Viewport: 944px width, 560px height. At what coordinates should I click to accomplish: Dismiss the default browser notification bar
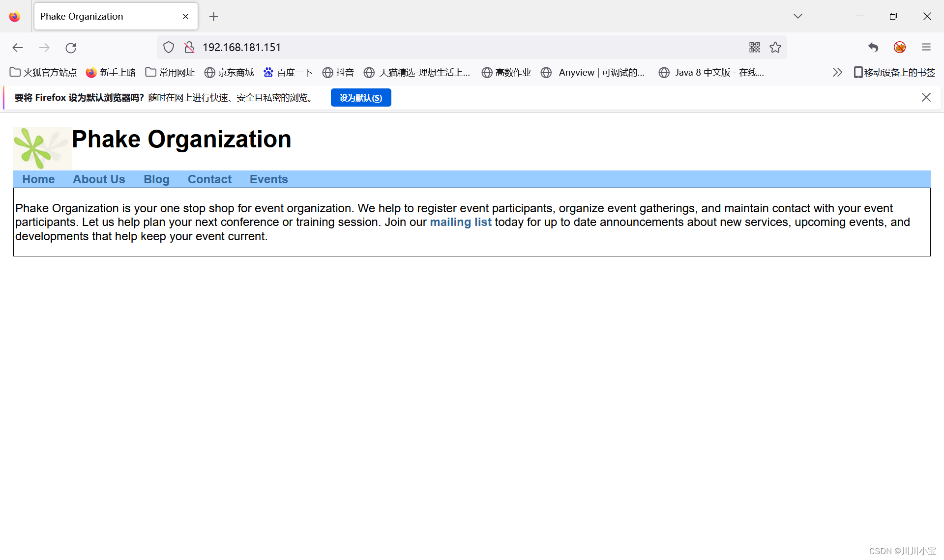(926, 97)
